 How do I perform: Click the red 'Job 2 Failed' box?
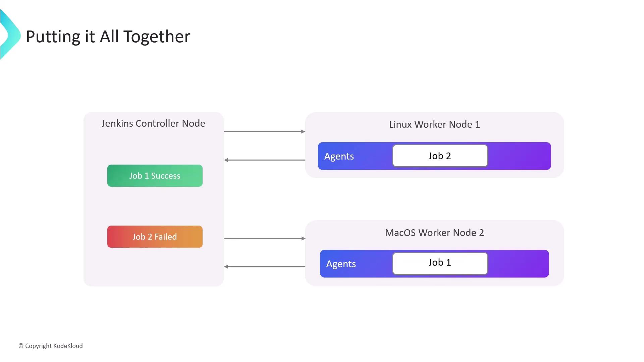tap(155, 237)
